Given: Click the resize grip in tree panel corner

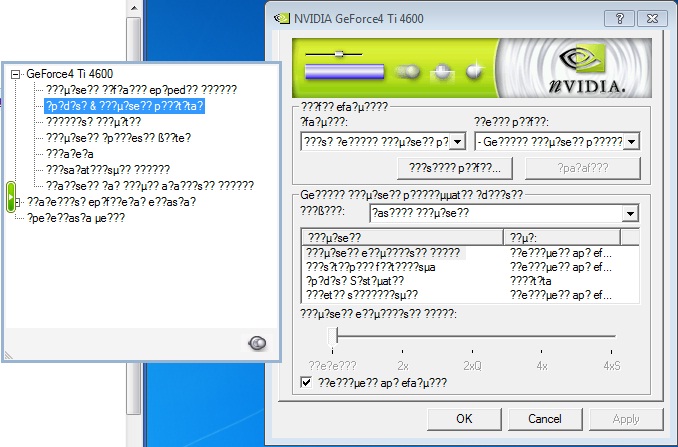Looking at the screenshot, I should [9, 355].
